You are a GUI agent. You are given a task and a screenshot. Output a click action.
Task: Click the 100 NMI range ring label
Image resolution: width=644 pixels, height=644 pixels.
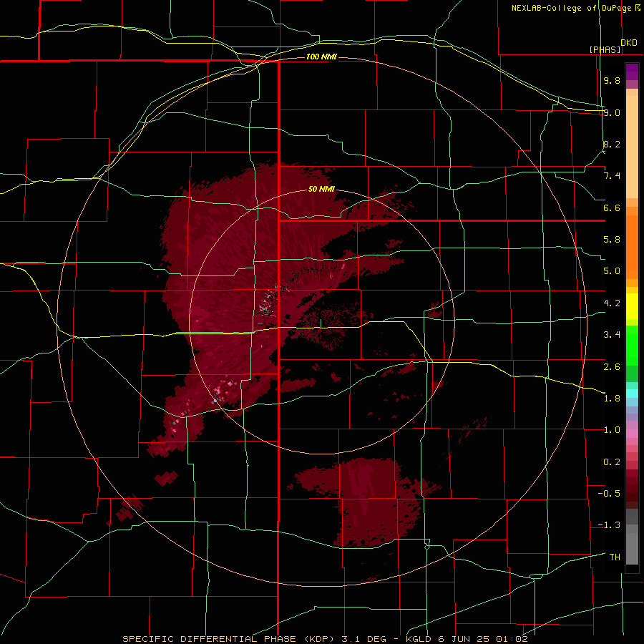pos(321,57)
